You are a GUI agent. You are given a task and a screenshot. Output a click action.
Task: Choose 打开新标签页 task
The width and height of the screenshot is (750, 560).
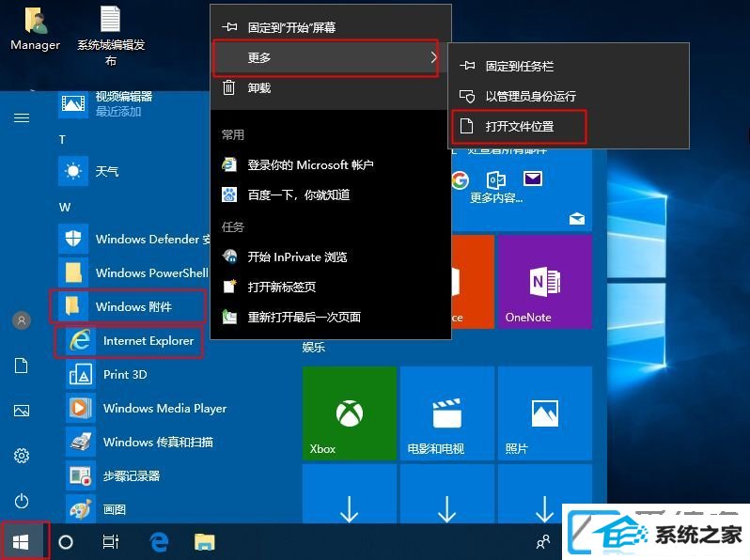tap(331, 287)
